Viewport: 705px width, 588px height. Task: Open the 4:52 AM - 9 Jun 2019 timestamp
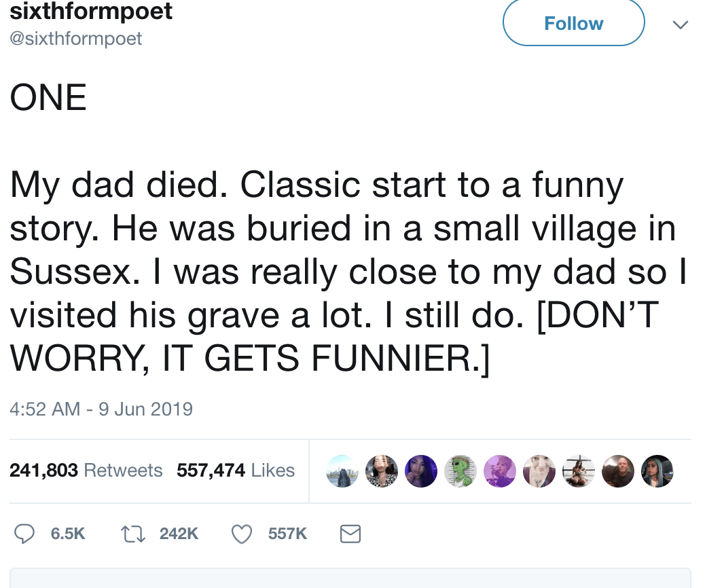coord(101,409)
